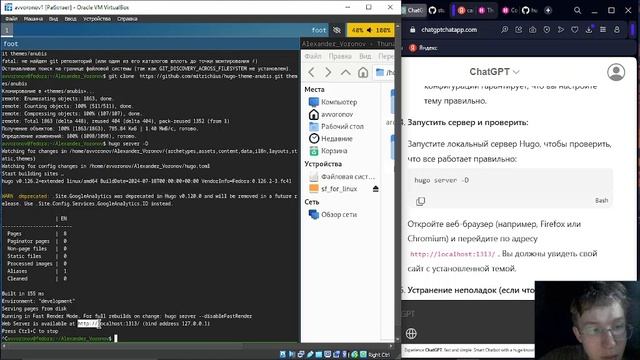
Task: Click the yellow volume indicator 48% 100%
Action: click(371, 30)
